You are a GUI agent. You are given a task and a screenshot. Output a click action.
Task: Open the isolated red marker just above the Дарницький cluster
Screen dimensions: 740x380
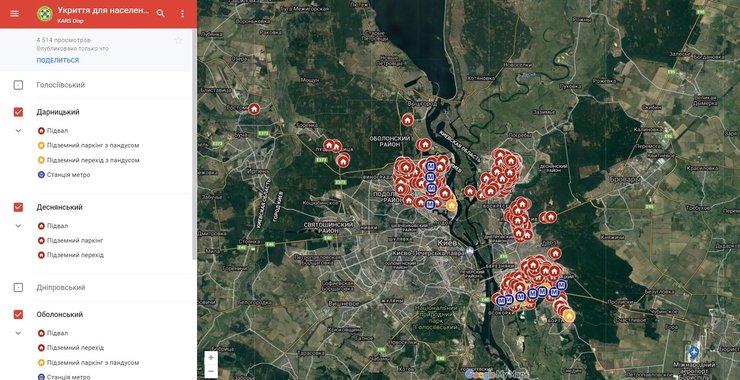[555, 253]
